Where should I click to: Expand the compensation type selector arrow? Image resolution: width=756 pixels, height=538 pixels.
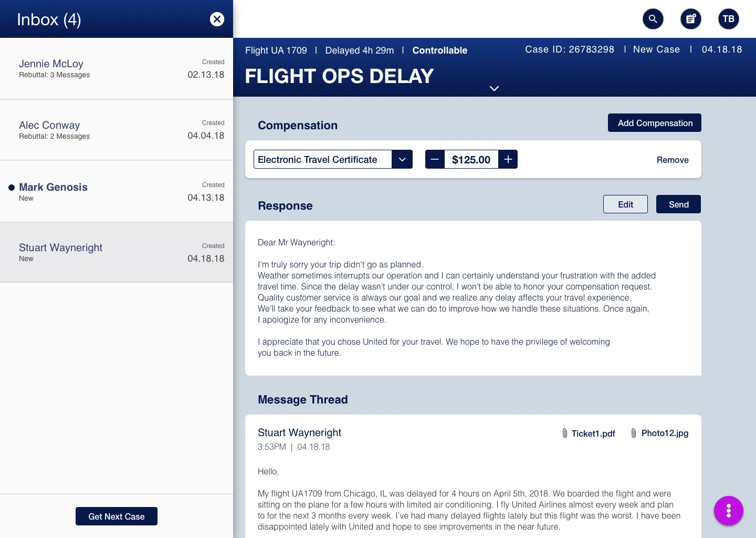click(x=402, y=159)
